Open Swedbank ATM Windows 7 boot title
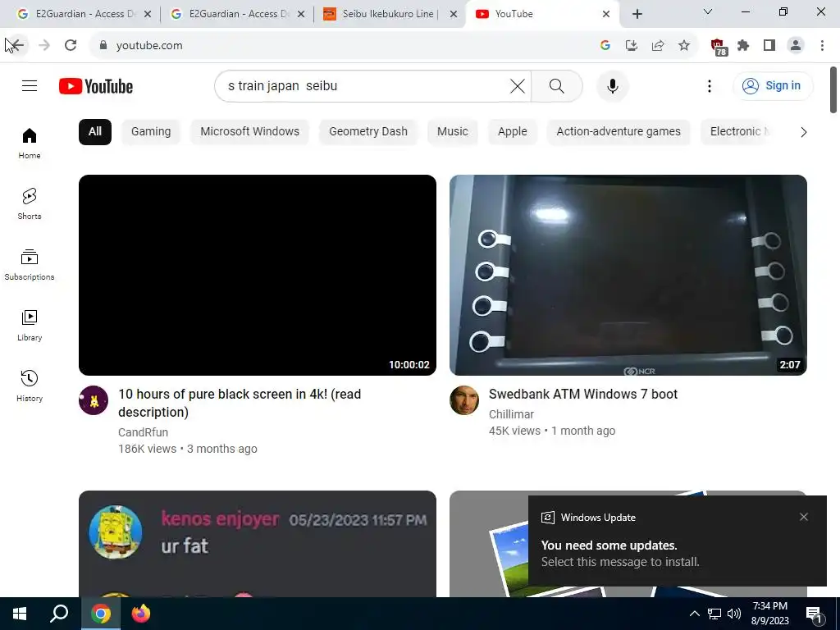Image resolution: width=840 pixels, height=630 pixels. [583, 395]
